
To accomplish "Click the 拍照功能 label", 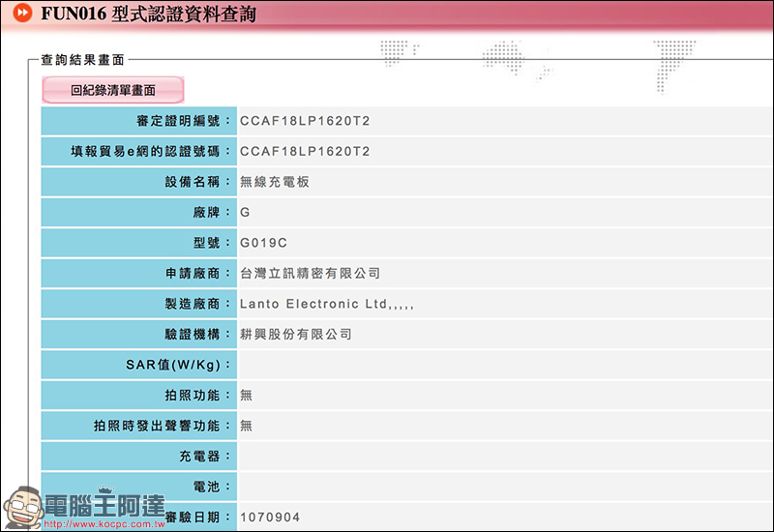I will pyautogui.click(x=197, y=396).
